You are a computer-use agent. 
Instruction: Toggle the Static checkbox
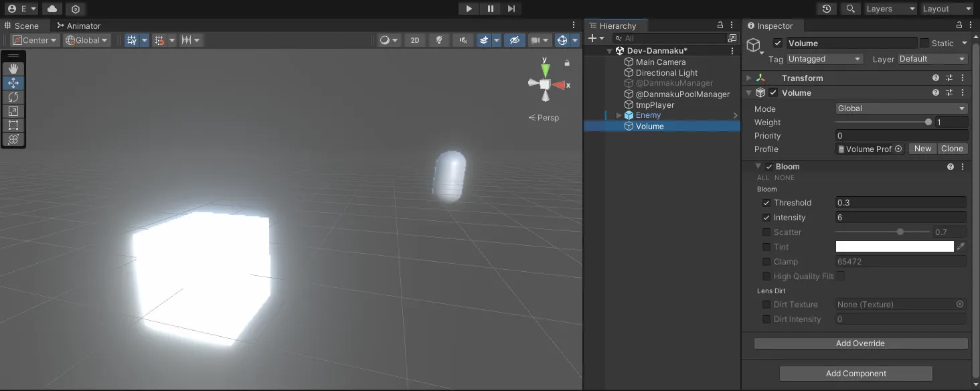point(924,43)
